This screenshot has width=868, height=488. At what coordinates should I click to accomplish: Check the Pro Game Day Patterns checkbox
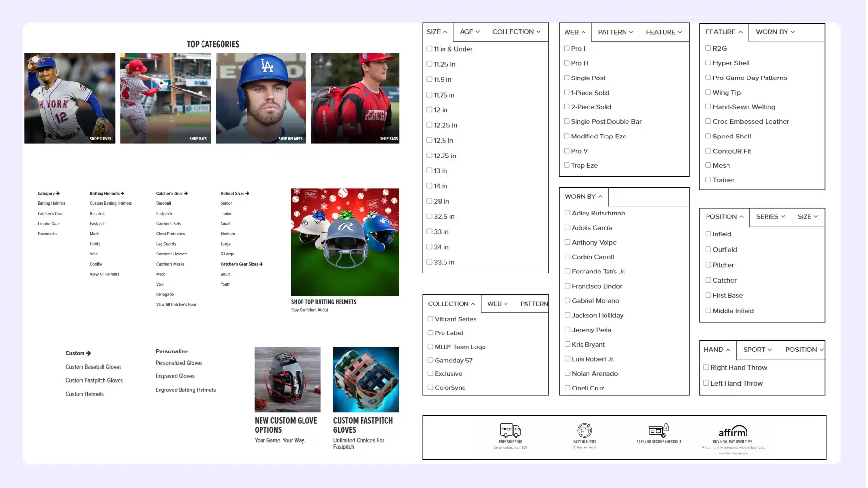pyautogui.click(x=708, y=78)
